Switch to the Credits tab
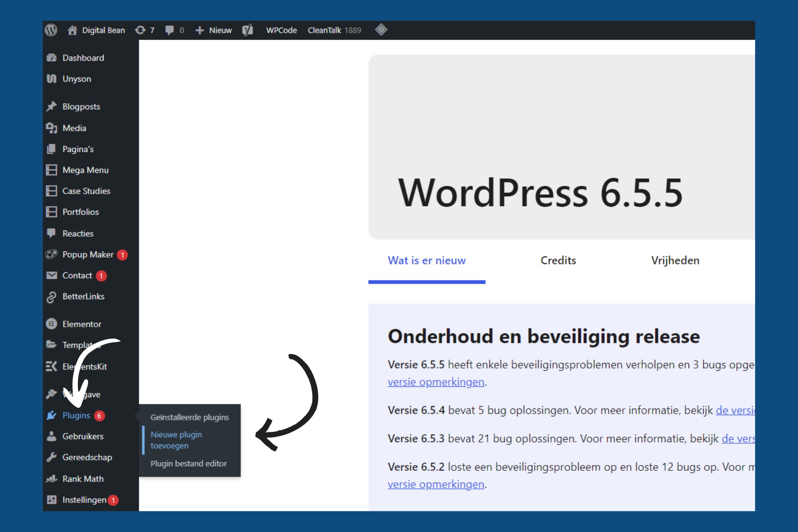The image size is (798, 532). coord(558,260)
